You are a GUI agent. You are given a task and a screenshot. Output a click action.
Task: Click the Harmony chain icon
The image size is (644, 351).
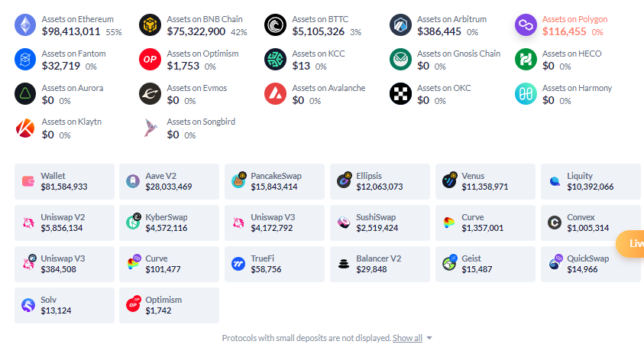click(526, 93)
